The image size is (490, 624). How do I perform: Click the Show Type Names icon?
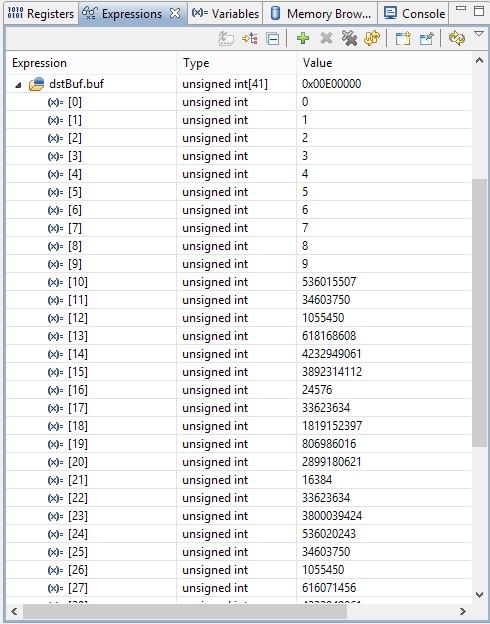pyautogui.click(x=226, y=39)
